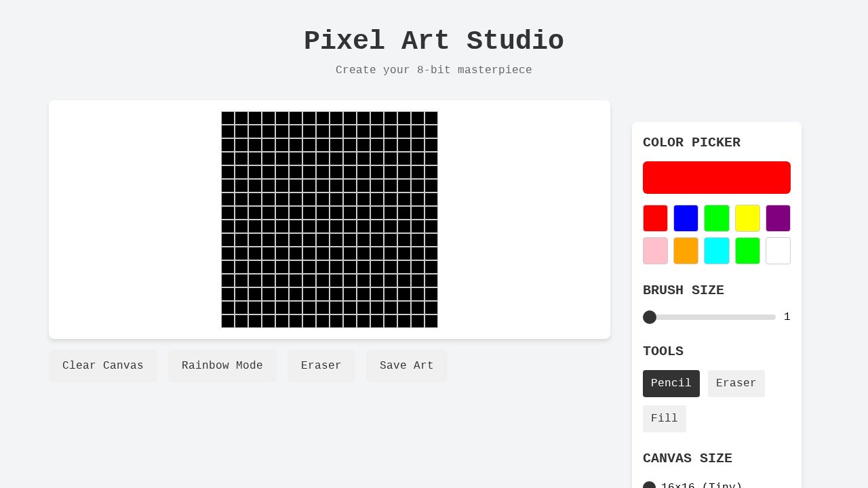This screenshot has width=868, height=488.
Task: Click the large red current color display
Action: [x=717, y=178]
